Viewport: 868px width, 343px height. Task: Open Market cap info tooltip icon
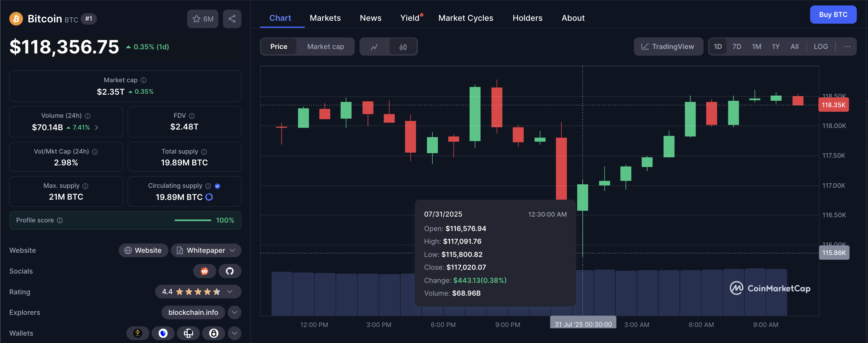[144, 80]
